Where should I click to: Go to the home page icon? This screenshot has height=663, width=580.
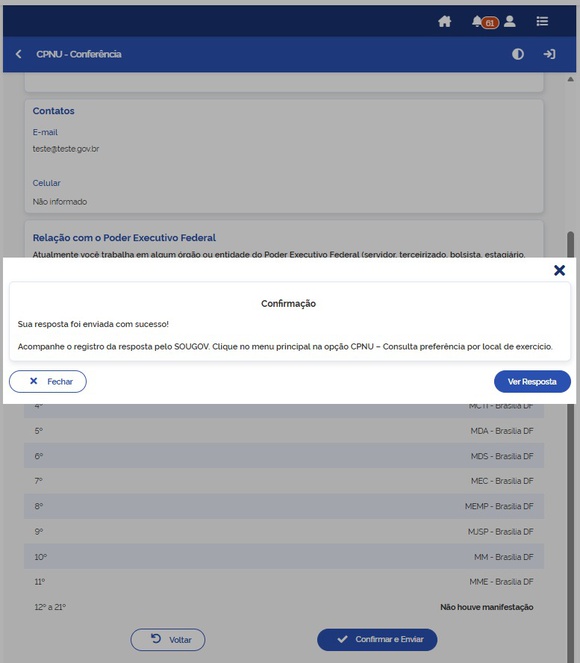(444, 21)
